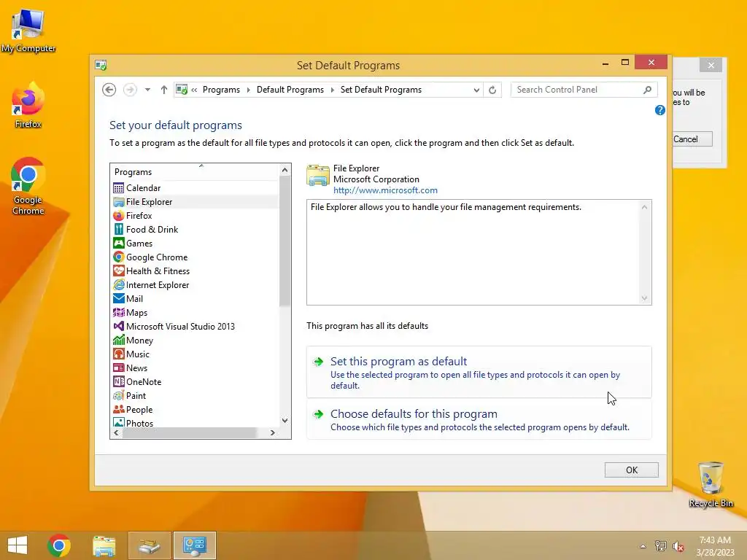Expand the leading breadcrumb chevron before Programs

[x=194, y=90]
